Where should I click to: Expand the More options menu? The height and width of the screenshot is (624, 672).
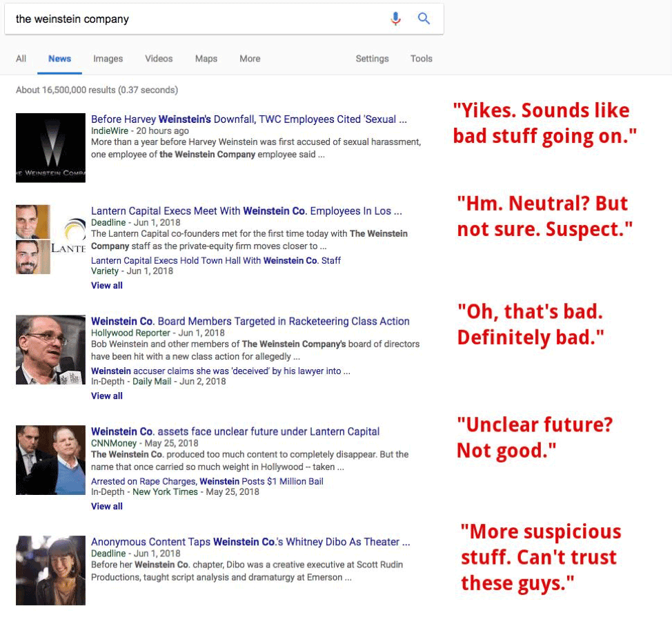click(x=250, y=59)
